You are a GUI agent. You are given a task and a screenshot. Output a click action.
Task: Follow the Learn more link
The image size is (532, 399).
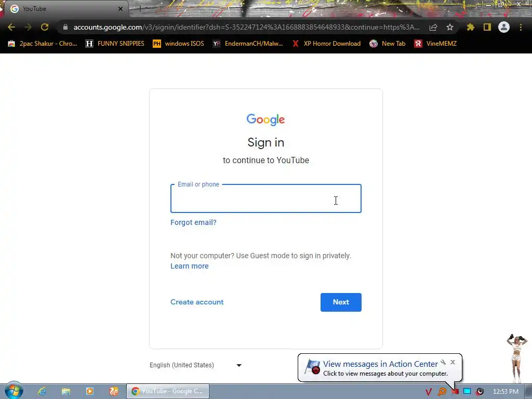[189, 267]
